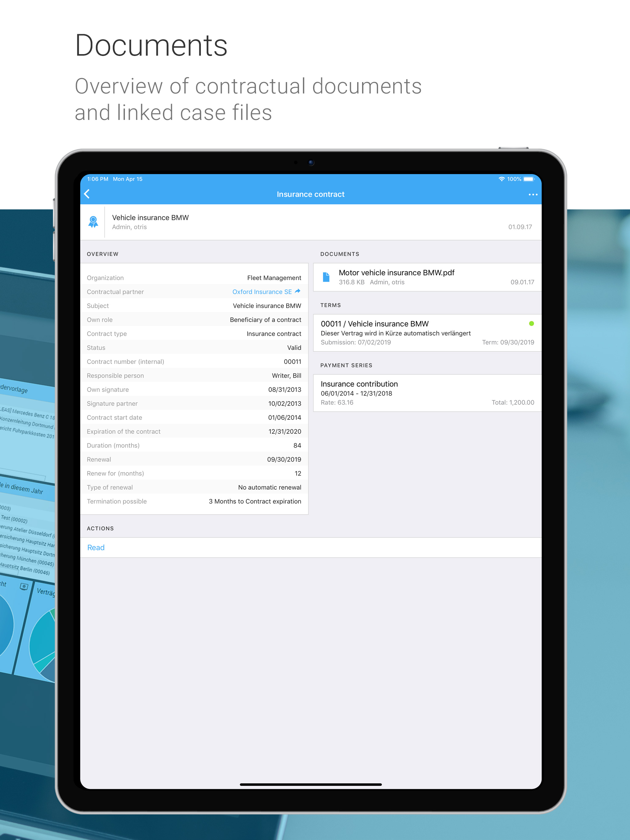This screenshot has height=840, width=630.
Task: Click contract number internal value 00011
Action: click(292, 362)
